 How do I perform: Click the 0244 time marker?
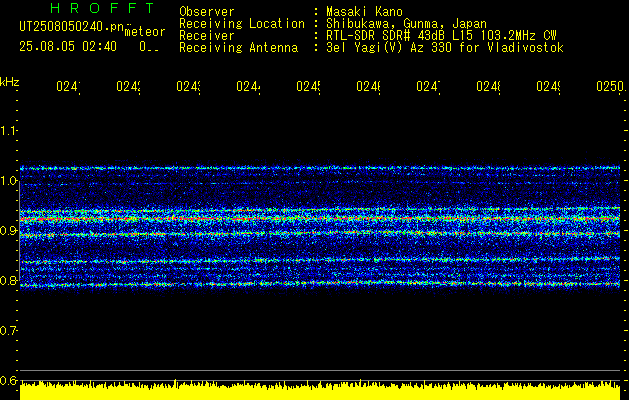(248, 86)
